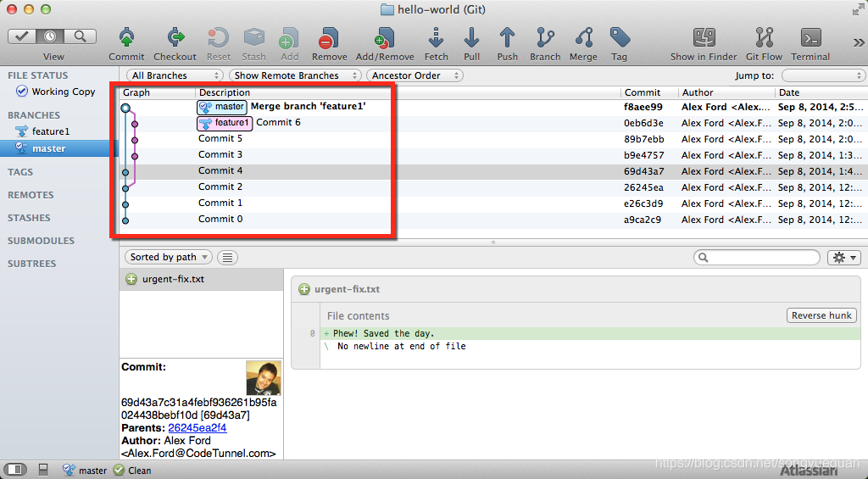Image resolution: width=868 pixels, height=479 pixels.
Task: Expand the toolbar overflow chevron
Action: point(858,43)
